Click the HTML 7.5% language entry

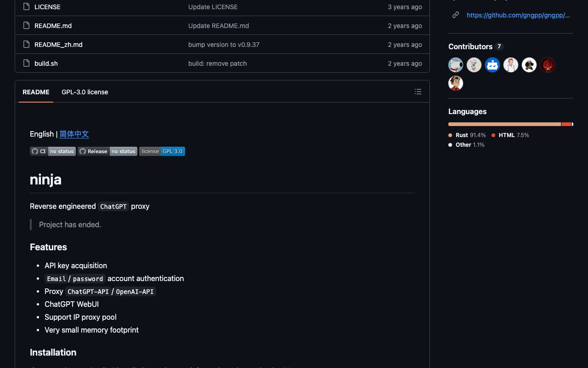[510, 135]
